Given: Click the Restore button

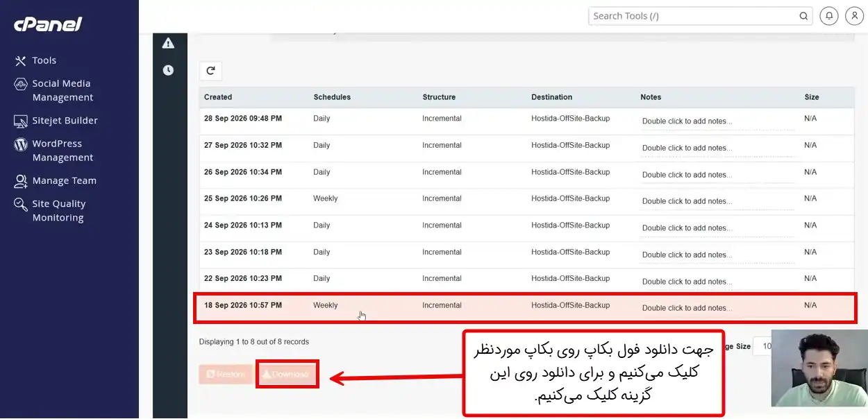Looking at the screenshot, I should coord(225,375).
